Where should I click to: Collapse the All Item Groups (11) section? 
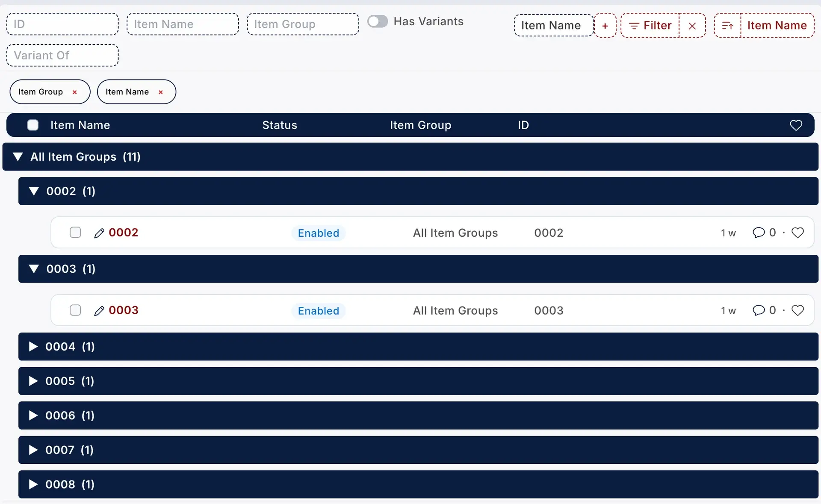point(18,157)
